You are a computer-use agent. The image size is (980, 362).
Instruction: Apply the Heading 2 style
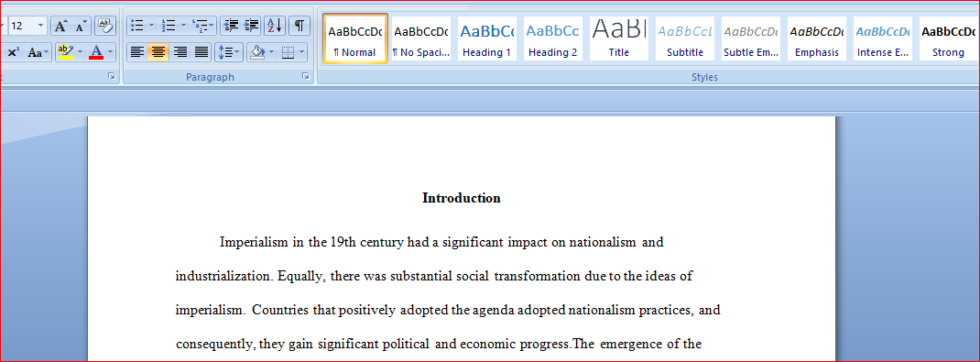pyautogui.click(x=552, y=38)
